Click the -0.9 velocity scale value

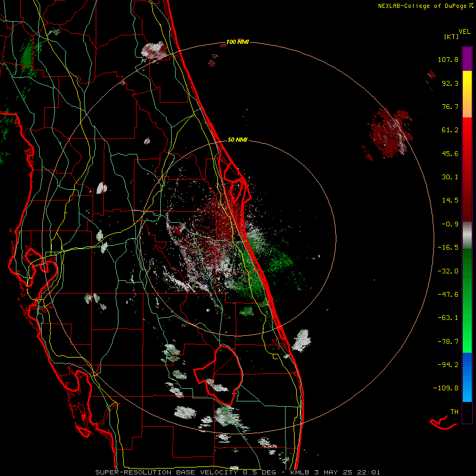(450, 224)
